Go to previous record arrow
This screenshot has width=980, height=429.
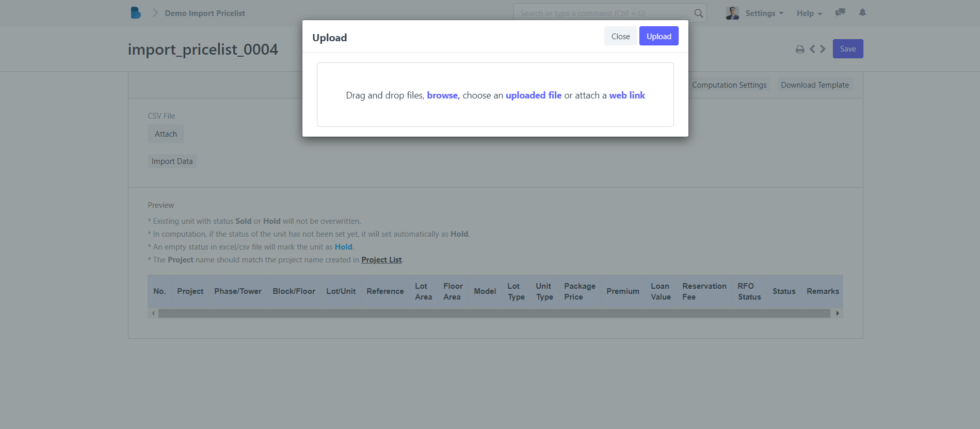[812, 49]
